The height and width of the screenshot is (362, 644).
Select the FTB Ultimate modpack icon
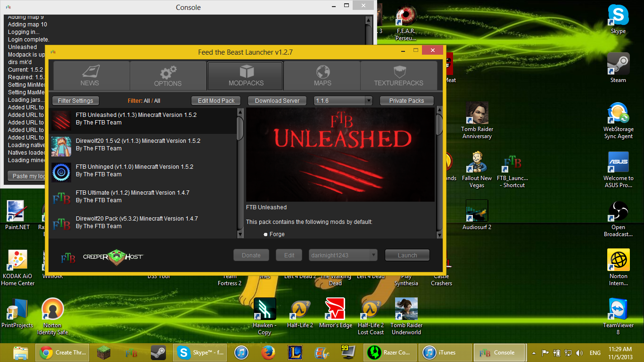click(61, 198)
